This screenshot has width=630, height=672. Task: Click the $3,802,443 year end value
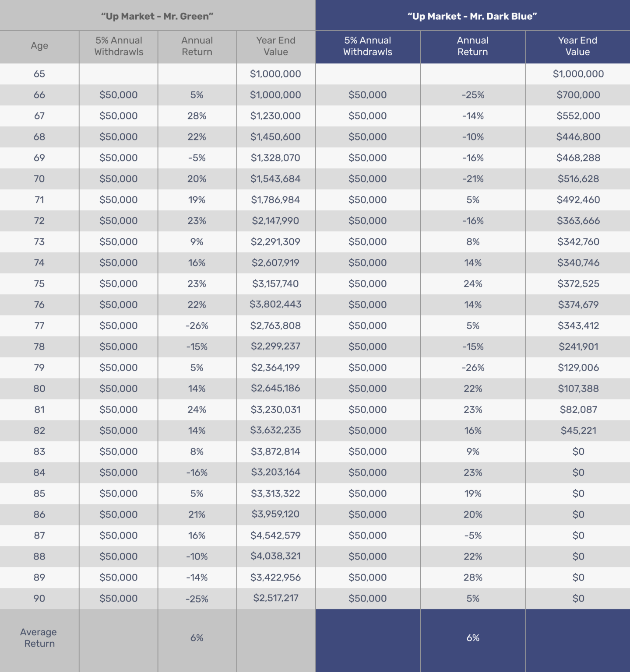click(275, 304)
